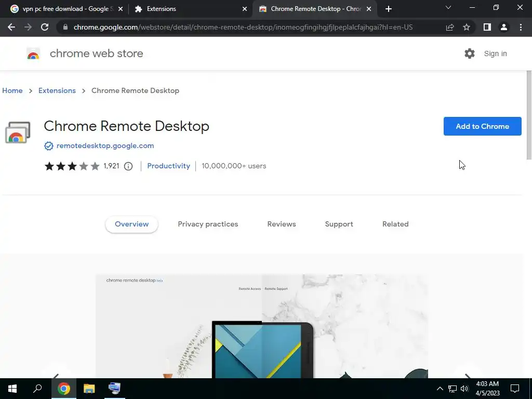Screen dimensions: 532x399
Task: Show the next screenshot with right arrow
Action: [468, 375]
